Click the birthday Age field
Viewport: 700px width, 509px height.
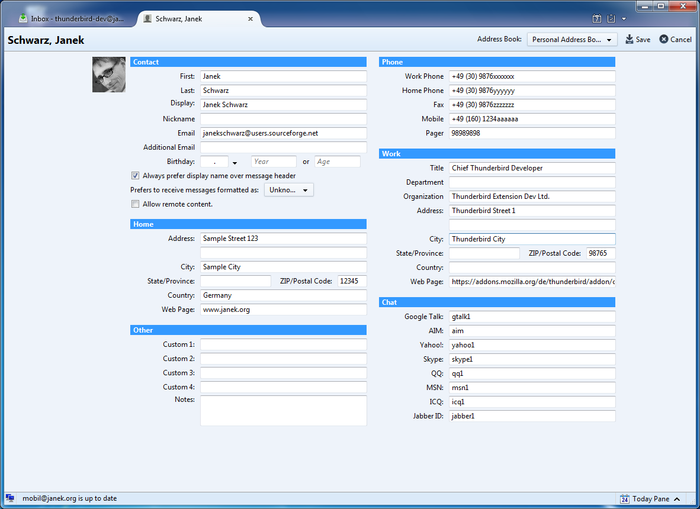coord(337,162)
